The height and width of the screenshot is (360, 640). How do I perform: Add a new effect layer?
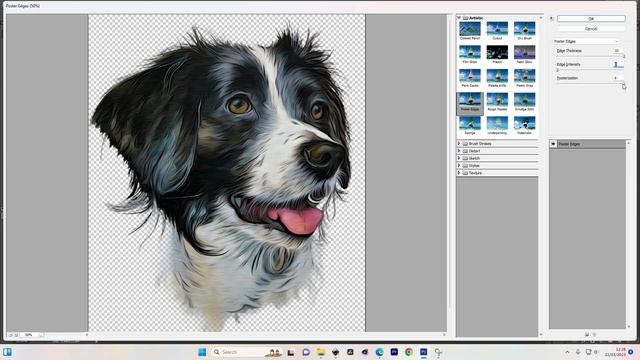click(x=587, y=334)
